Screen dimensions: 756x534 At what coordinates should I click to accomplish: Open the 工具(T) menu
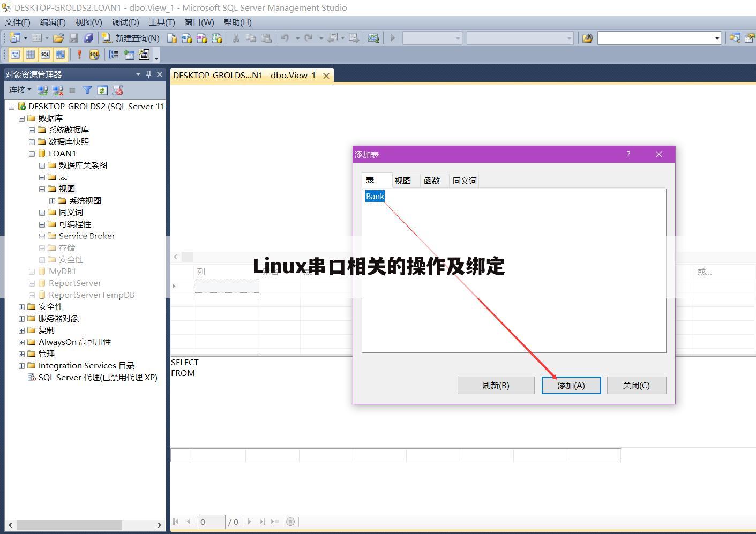[x=162, y=22]
